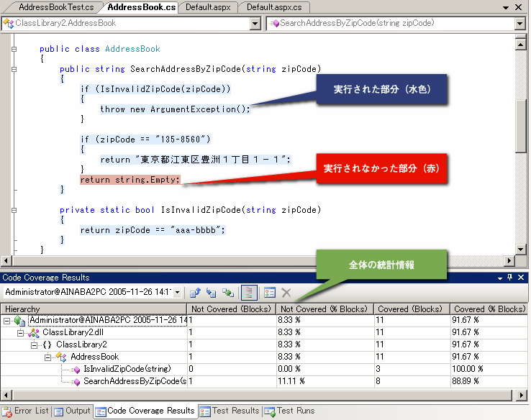The image size is (531, 420).
Task: Click the 'throw new ArgumentException();' code line
Action: [175, 109]
